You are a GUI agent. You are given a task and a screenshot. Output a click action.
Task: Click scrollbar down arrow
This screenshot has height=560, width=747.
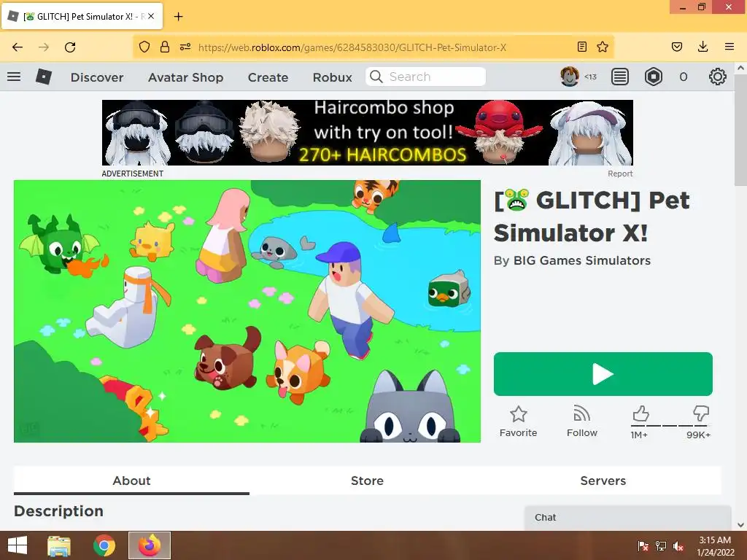[x=741, y=525]
